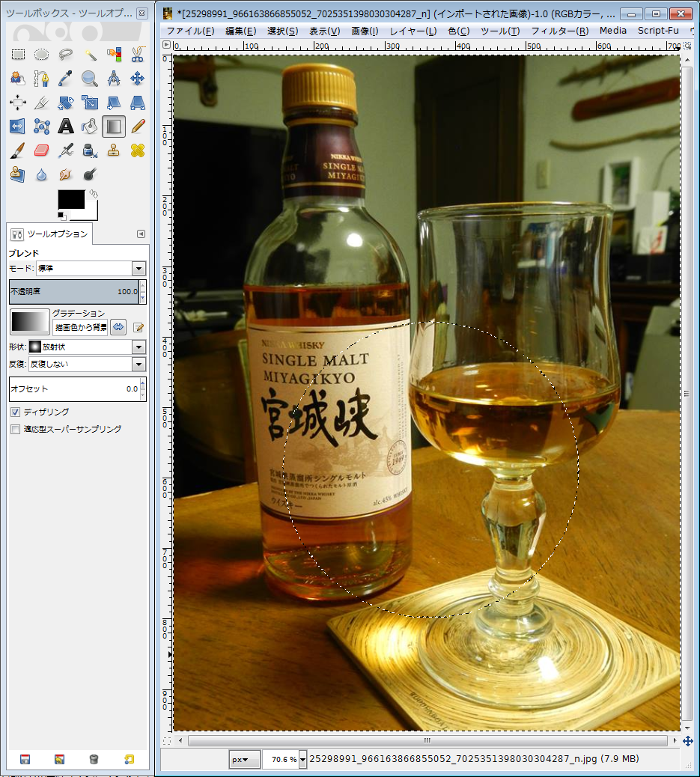Click the gradient preview button
This screenshot has height=777, width=700.
point(29,322)
